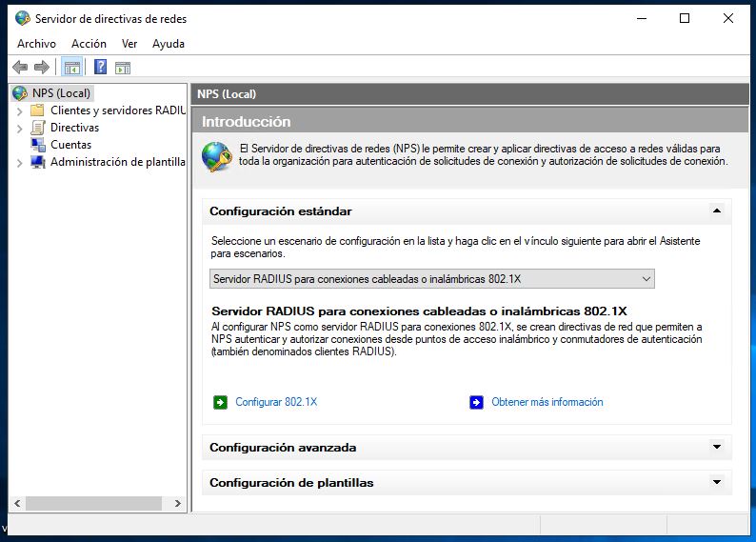The height and width of the screenshot is (542, 756).
Task: Click the Introducción header text
Action: [247, 122]
